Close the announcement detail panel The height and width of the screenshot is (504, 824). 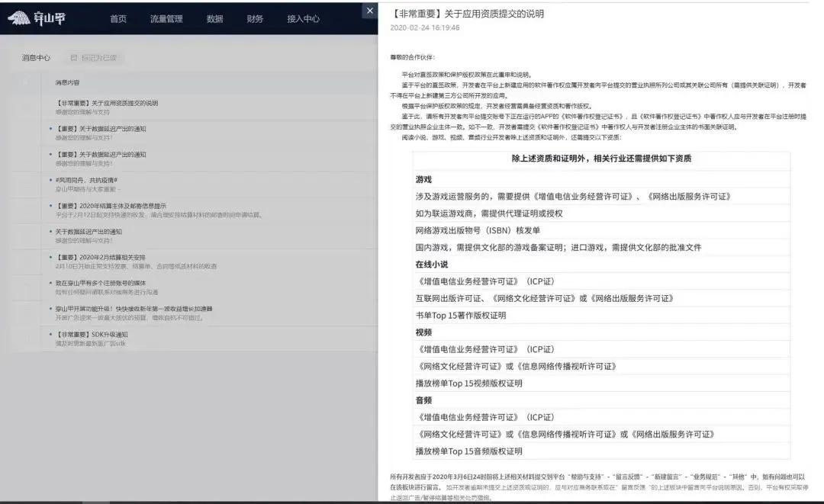tap(370, 11)
